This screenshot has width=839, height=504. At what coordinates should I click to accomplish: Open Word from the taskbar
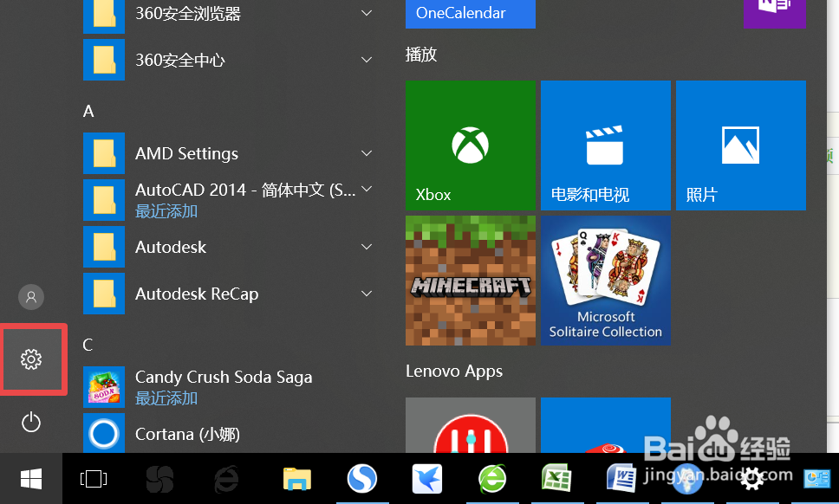pos(621,478)
